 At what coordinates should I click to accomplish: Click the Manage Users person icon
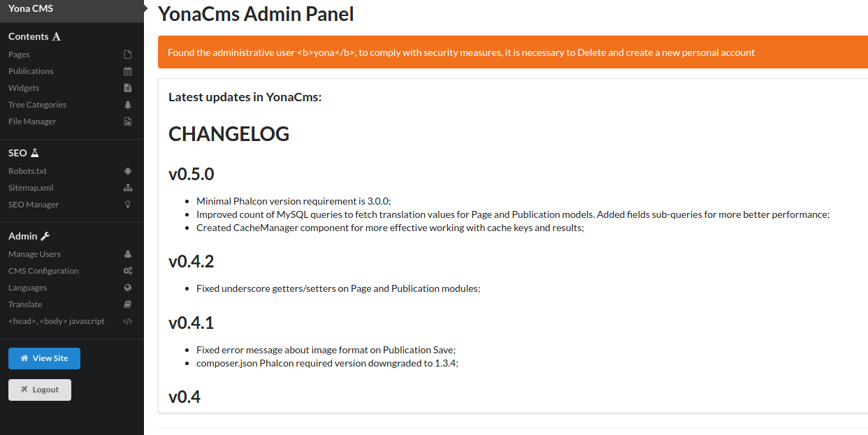click(x=128, y=254)
